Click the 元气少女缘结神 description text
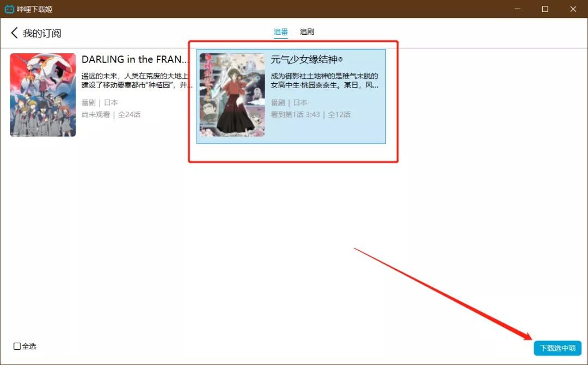 click(324, 81)
